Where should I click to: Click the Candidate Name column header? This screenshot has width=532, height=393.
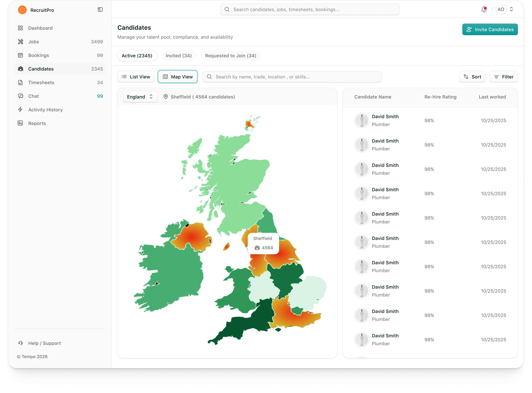(373, 97)
